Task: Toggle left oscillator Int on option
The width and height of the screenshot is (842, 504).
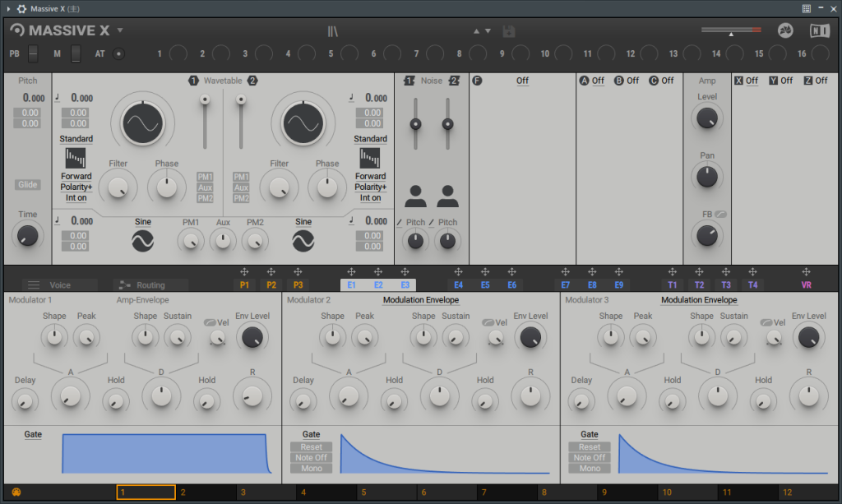Action: [x=76, y=197]
